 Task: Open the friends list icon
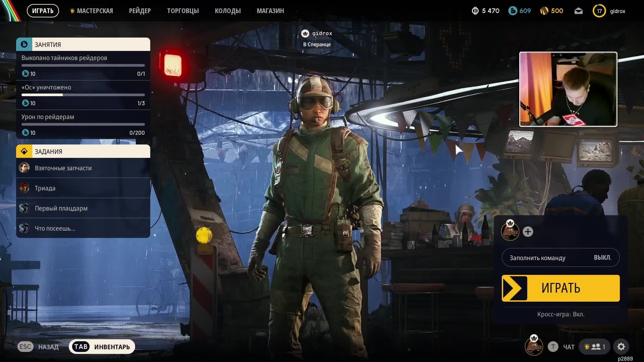(x=596, y=347)
